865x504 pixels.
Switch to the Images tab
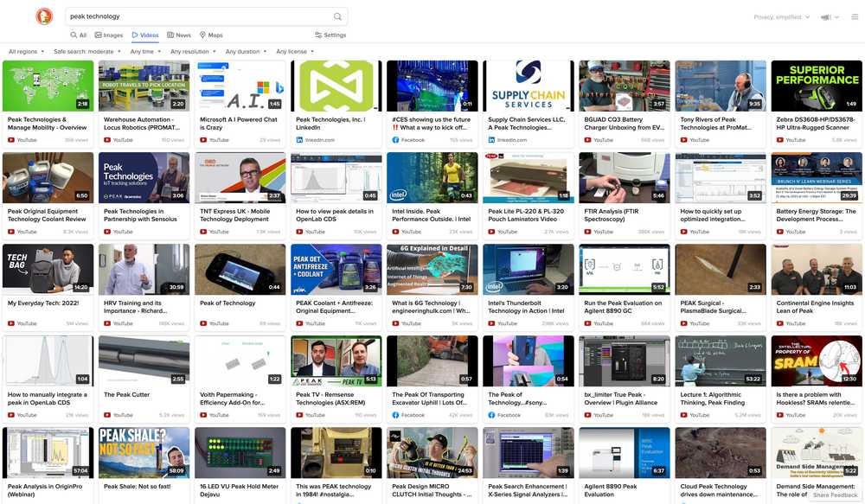click(x=109, y=35)
